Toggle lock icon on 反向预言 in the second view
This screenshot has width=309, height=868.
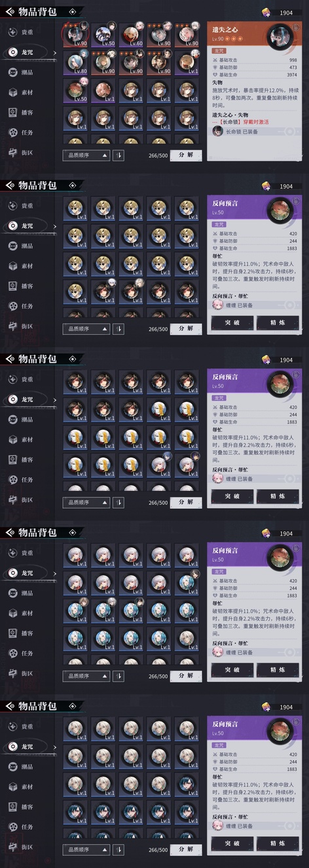click(296, 201)
